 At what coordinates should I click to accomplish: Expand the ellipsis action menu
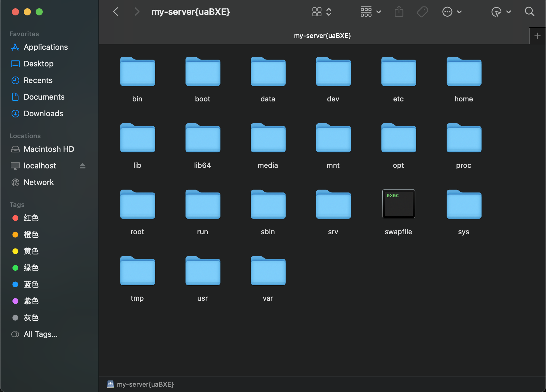point(452,12)
